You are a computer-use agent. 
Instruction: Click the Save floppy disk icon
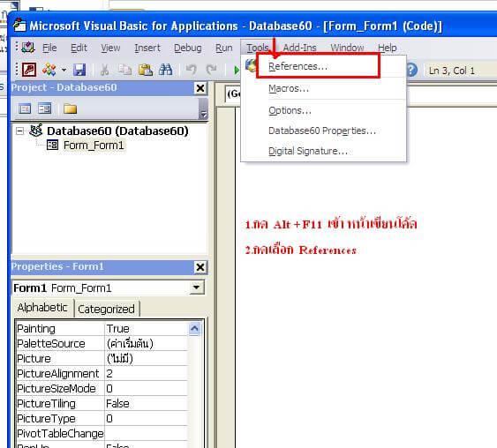click(79, 70)
